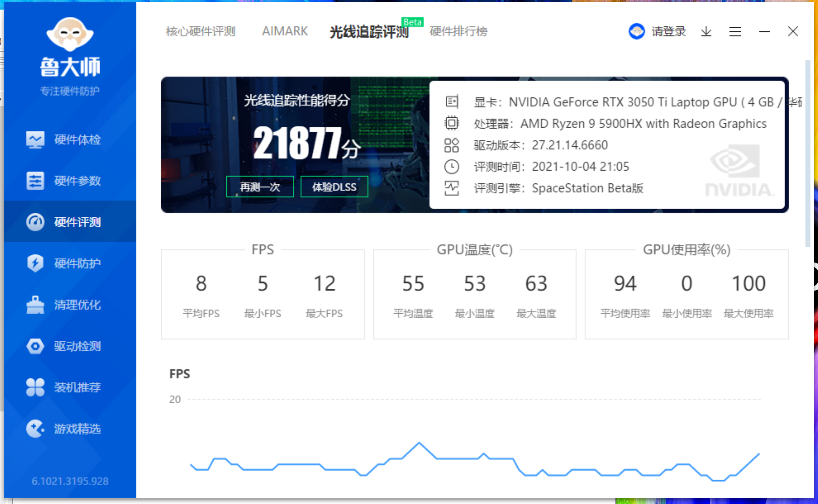
Task: Select 光线追踪评测 tab
Action: click(x=369, y=32)
